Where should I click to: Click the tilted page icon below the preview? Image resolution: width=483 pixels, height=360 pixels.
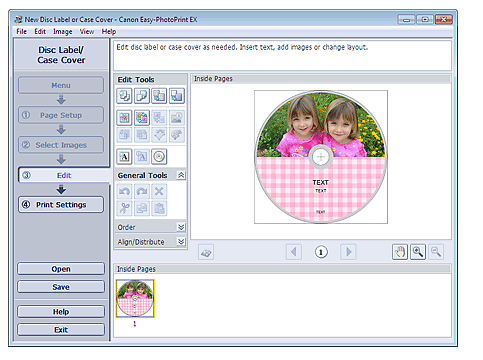(206, 252)
